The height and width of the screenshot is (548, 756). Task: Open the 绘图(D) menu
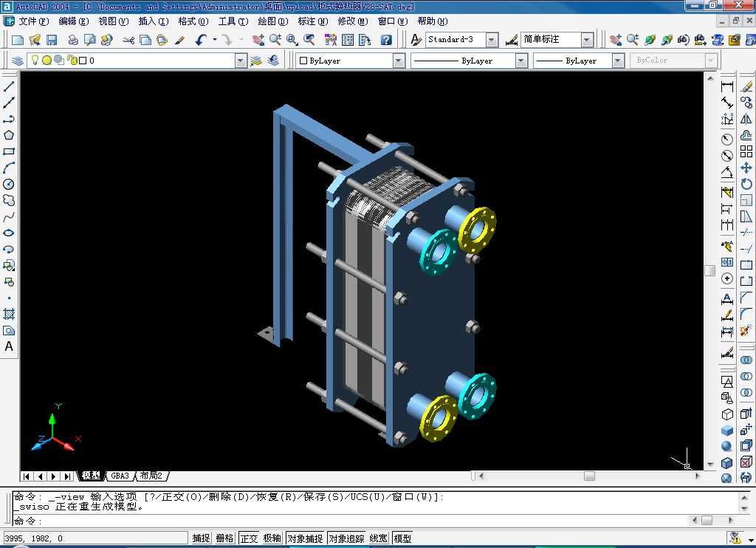(x=273, y=21)
